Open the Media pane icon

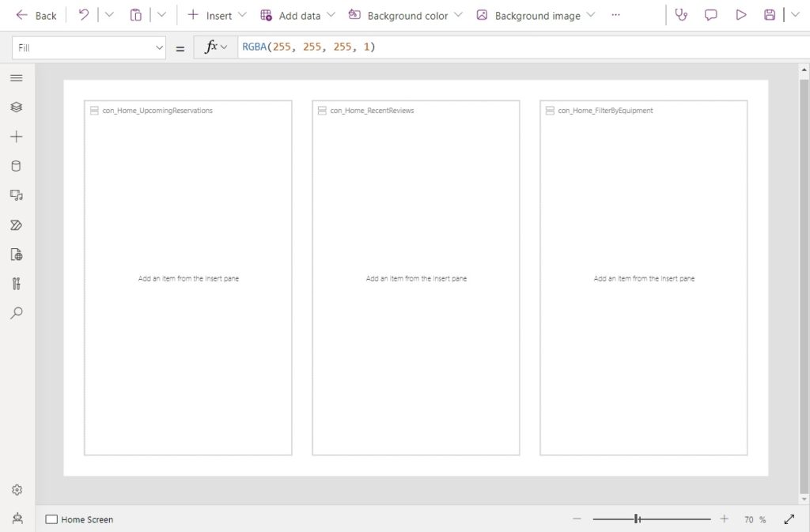17,195
